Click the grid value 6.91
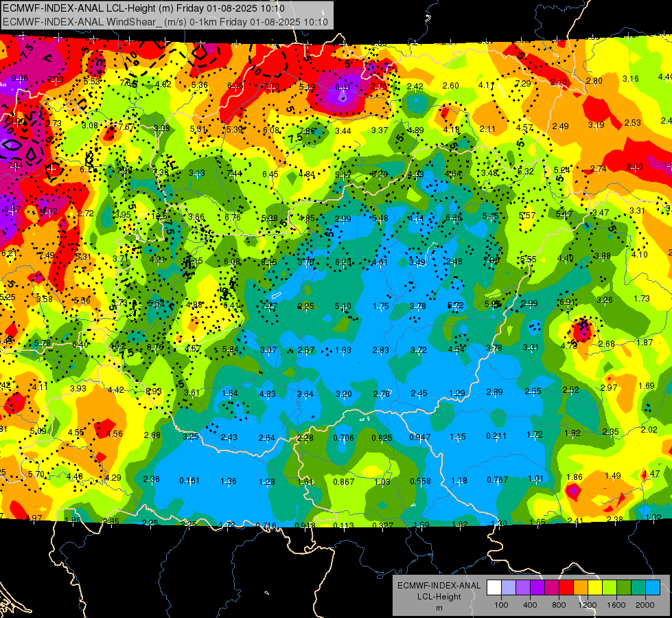Image resolution: width=672 pixels, height=618 pixels. [568, 302]
